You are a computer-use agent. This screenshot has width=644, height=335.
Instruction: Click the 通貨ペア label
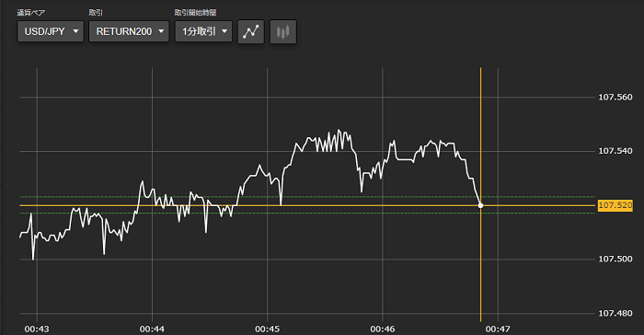point(30,13)
